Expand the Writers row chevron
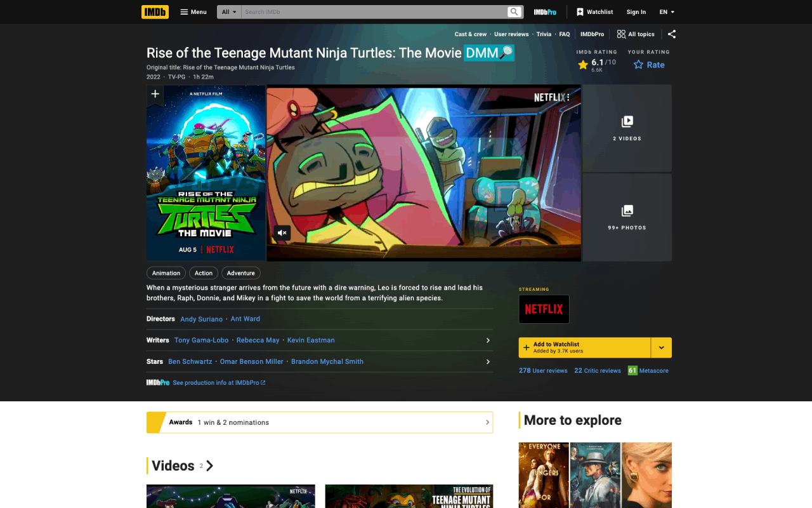The height and width of the screenshot is (508, 812). click(488, 340)
